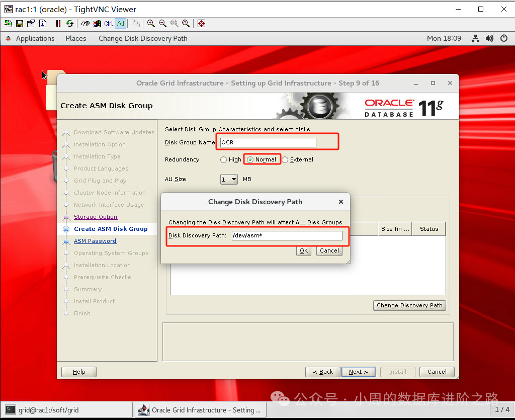The width and height of the screenshot is (515, 420).
Task: Click the Mon 18:09 clock
Action: coord(444,38)
